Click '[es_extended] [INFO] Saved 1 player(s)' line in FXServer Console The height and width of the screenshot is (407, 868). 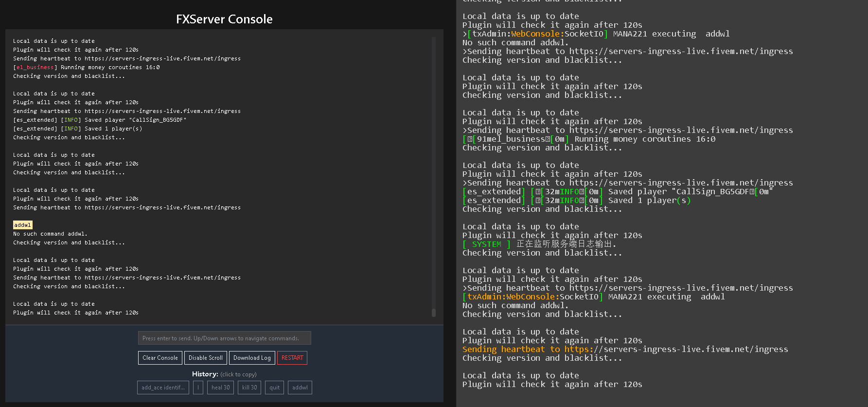click(78, 129)
